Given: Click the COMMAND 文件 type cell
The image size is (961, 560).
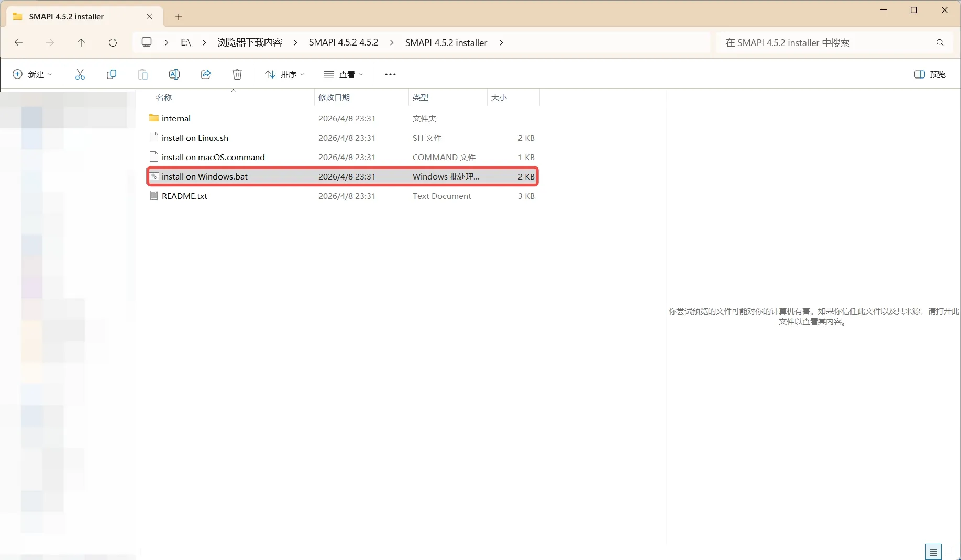Looking at the screenshot, I should (x=444, y=157).
